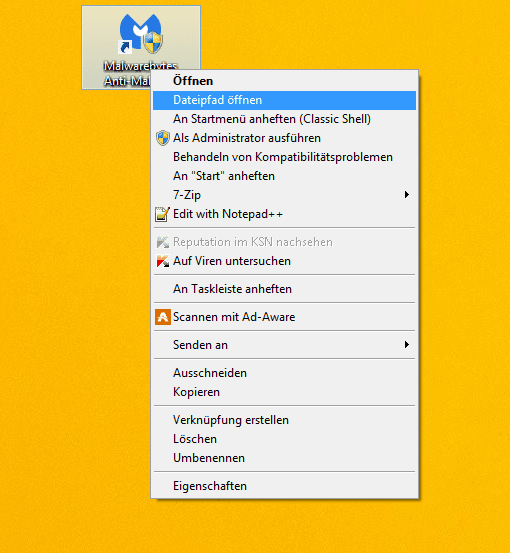
Task: Choose Öffnen from the context menu
Action: [x=284, y=81]
